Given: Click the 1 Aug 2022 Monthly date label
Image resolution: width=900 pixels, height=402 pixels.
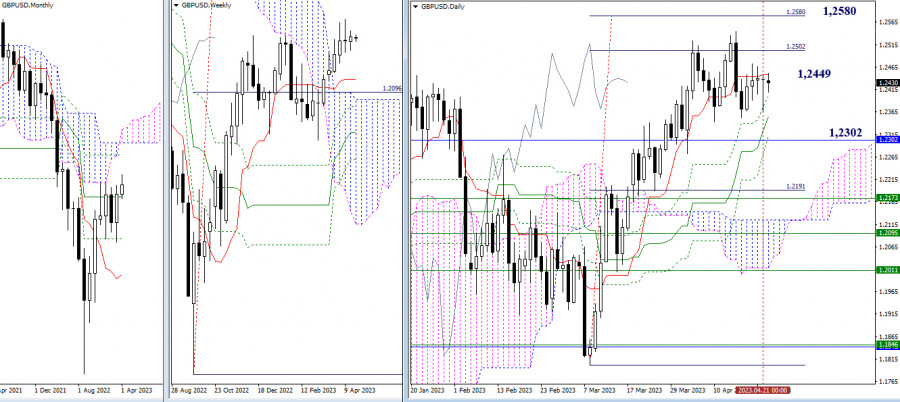Looking at the screenshot, I should (92, 390).
